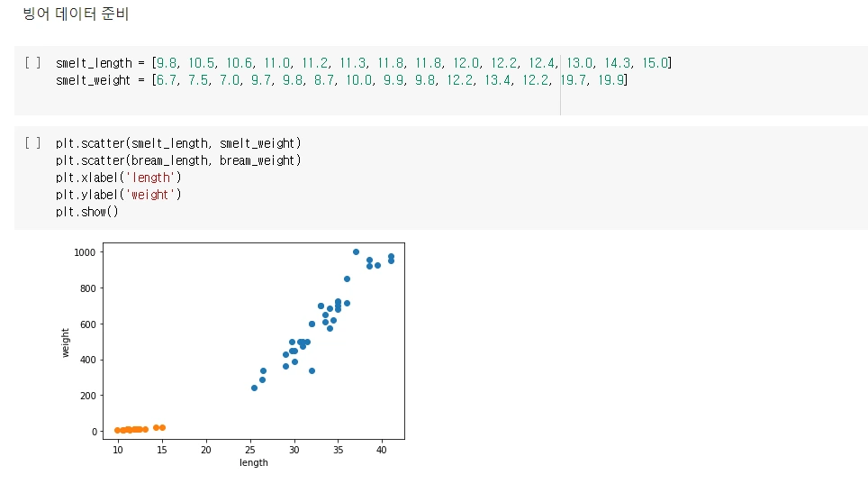Click the plt.ylabel('weight') code line

(x=119, y=195)
